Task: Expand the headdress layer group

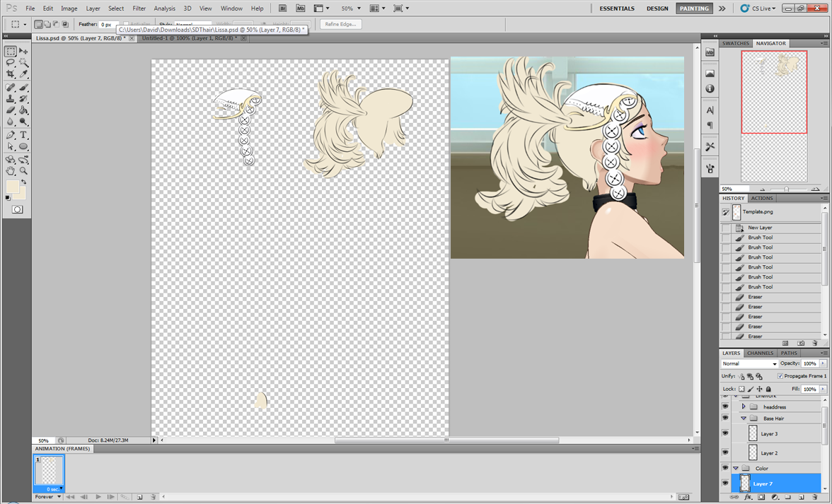Action: pos(744,407)
